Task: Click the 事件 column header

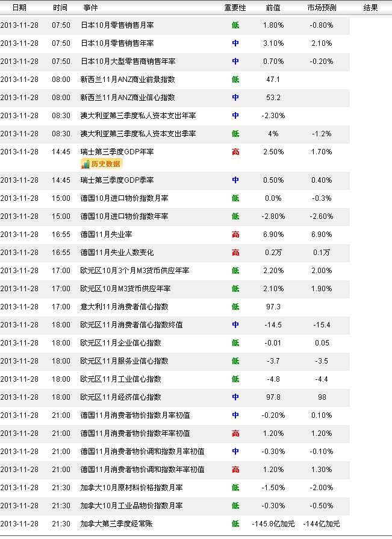Action: (x=90, y=8)
